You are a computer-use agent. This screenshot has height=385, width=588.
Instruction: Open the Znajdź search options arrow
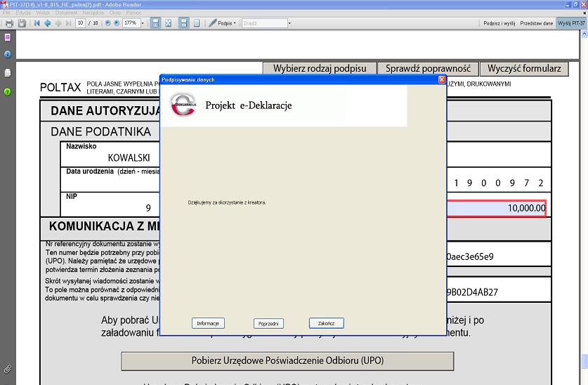[289, 23]
